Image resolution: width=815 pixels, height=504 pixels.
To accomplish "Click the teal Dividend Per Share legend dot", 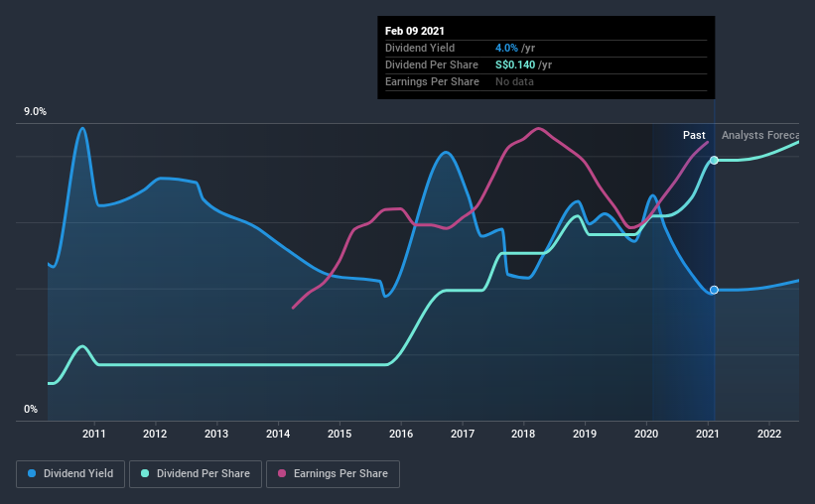I will coord(145,473).
